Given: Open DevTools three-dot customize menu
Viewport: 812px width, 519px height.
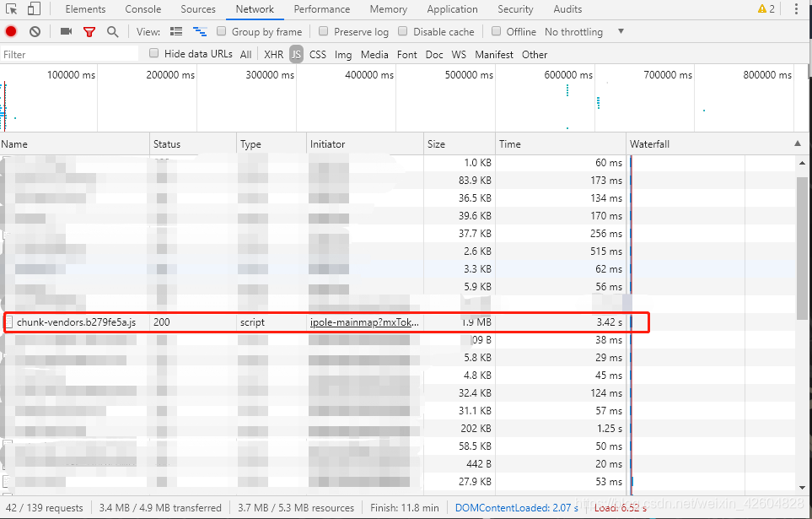Looking at the screenshot, I should coord(796,8).
